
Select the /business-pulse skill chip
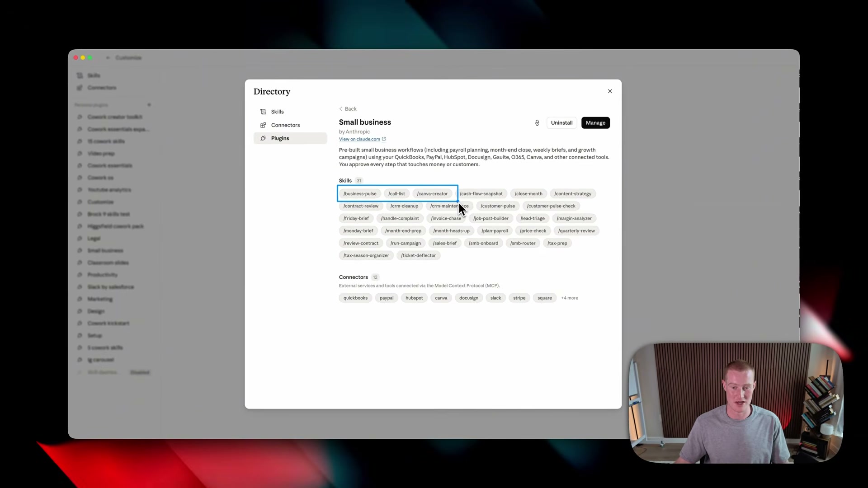coord(360,194)
